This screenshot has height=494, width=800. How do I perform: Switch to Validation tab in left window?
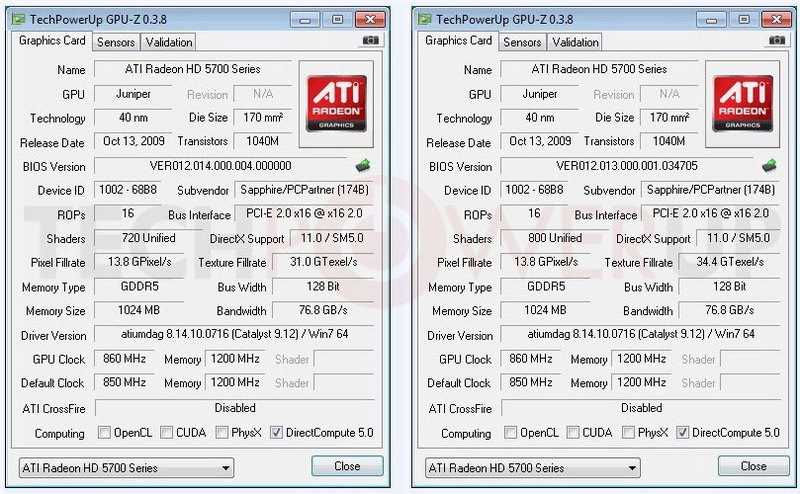click(169, 42)
